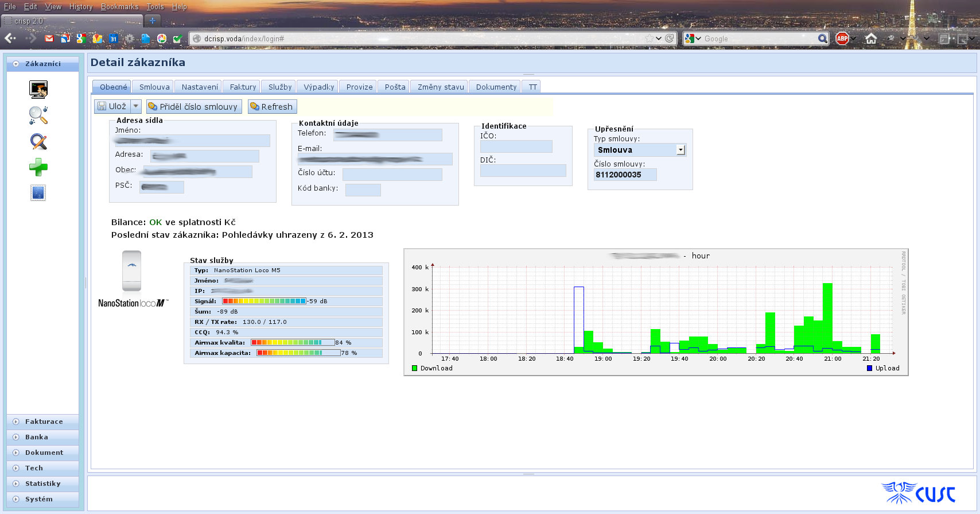Expand the Statistiky sidebar section
The image size is (980, 514).
pyautogui.click(x=42, y=484)
